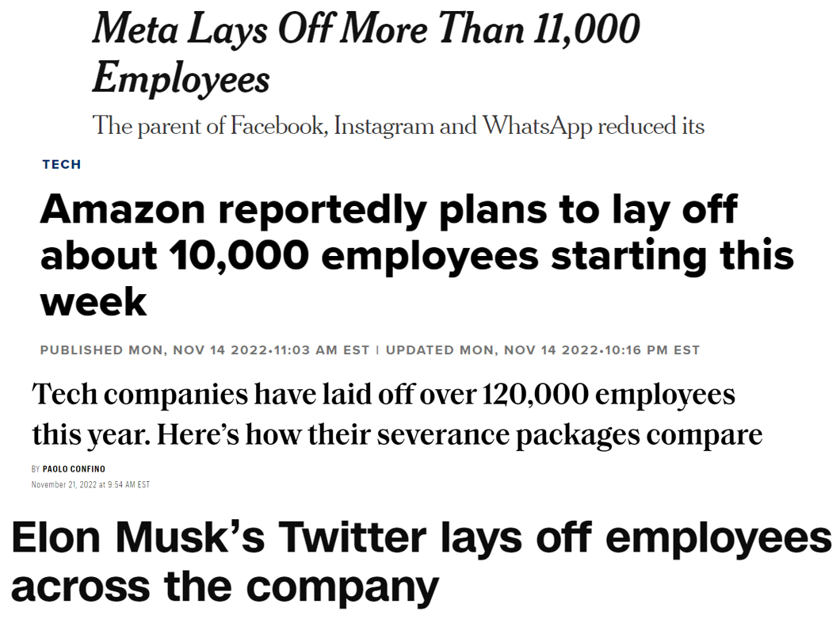The height and width of the screenshot is (619, 840).
Task: Click the word Twitter in bottom headline
Action: (x=352, y=537)
